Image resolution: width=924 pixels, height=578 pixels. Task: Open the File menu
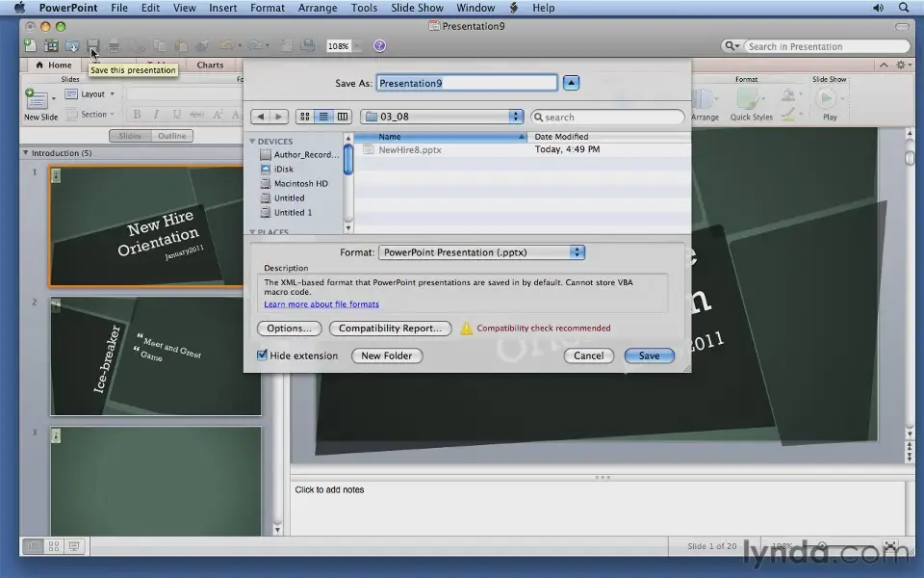click(119, 8)
